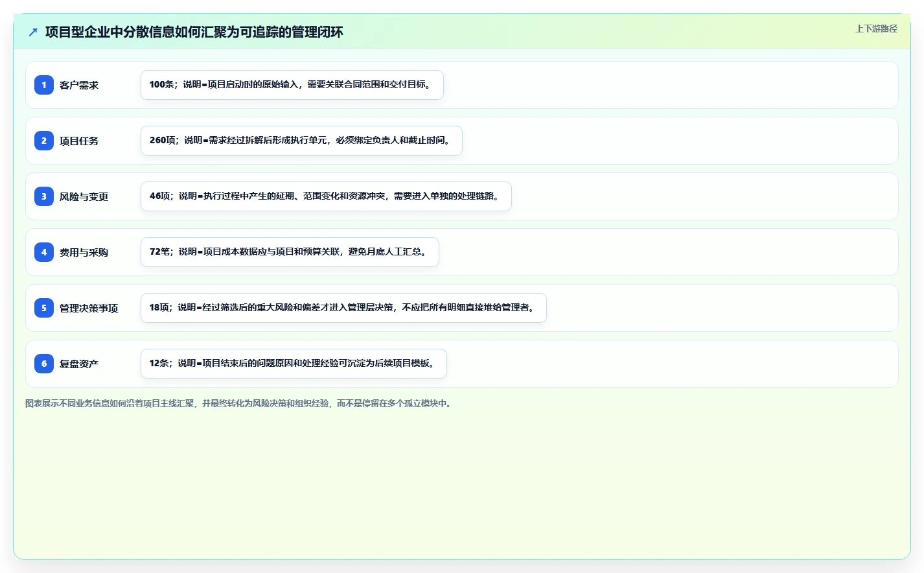Select the 风险与变更 label
This screenshot has height=573, width=924.
tap(84, 196)
